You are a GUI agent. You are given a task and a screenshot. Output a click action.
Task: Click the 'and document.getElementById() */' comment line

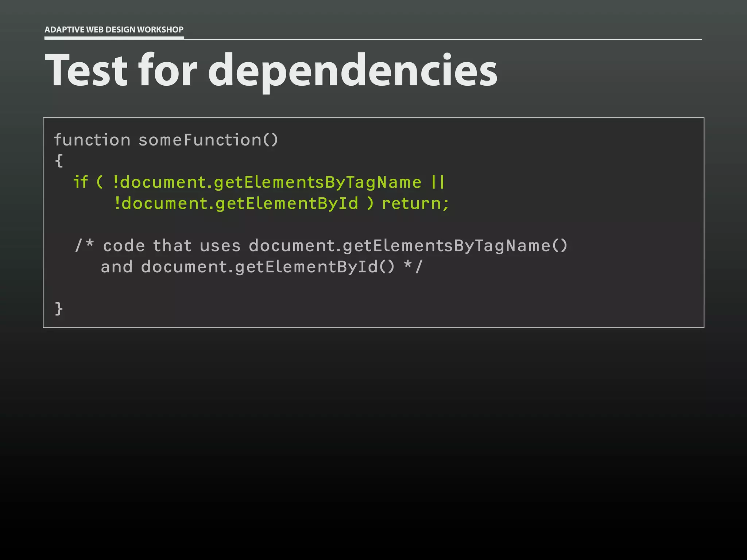point(262,267)
